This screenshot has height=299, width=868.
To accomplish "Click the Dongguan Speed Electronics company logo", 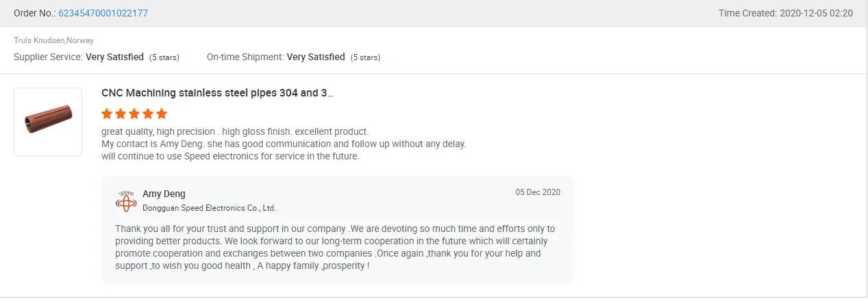I will point(127,200).
